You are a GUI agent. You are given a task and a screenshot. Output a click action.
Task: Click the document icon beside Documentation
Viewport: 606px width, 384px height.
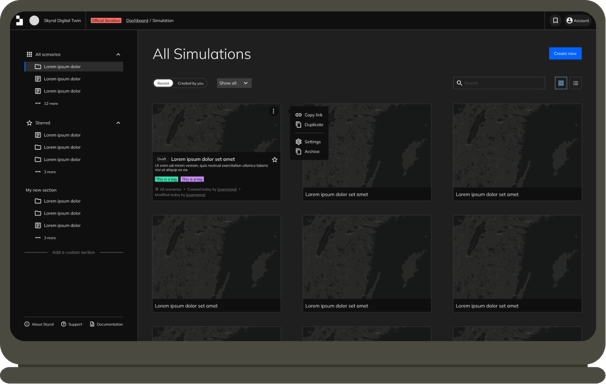[92, 324]
